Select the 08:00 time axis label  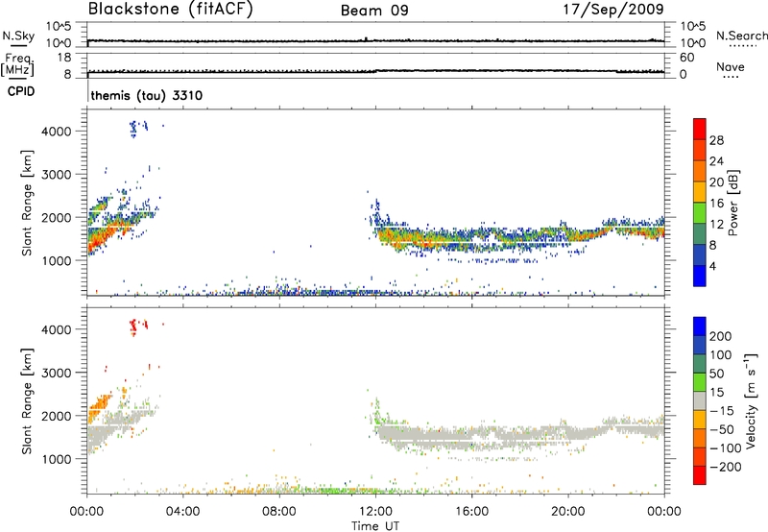tap(279, 512)
